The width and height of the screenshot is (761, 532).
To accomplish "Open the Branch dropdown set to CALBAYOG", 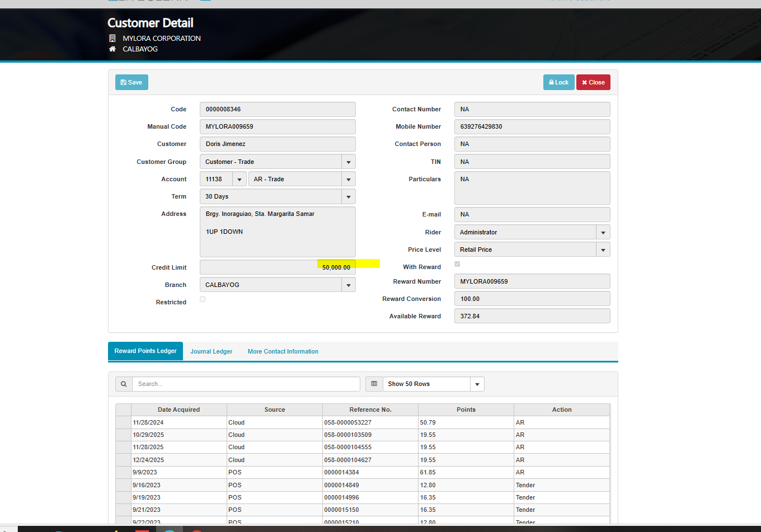I will pyautogui.click(x=349, y=285).
